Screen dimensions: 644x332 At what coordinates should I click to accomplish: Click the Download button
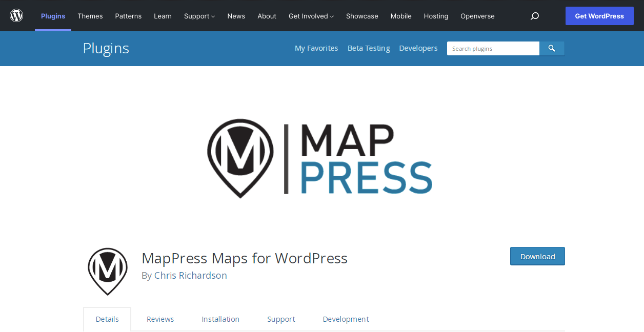[x=537, y=256]
